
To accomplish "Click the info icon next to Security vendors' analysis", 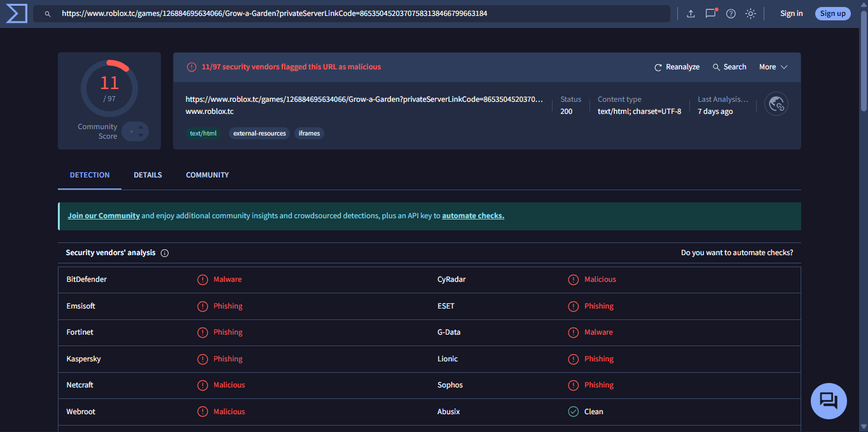I will (165, 253).
